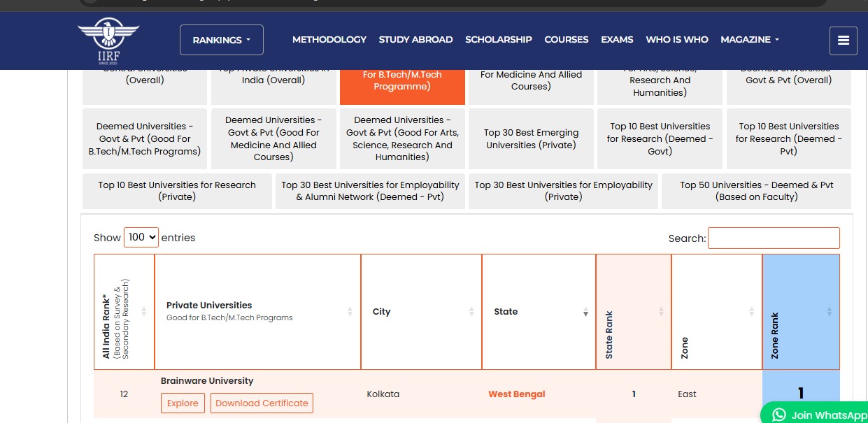Sort by State column arrow
The image size is (868, 423).
click(585, 312)
